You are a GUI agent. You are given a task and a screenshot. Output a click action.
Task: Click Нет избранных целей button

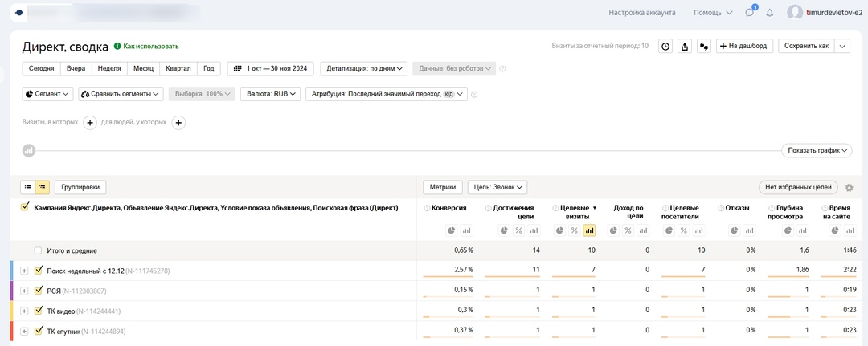point(798,187)
